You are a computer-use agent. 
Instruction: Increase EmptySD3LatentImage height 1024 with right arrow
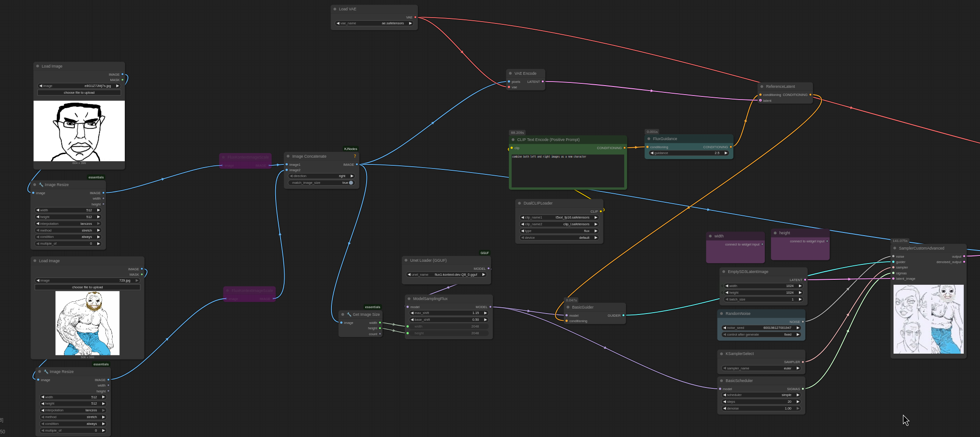800,293
